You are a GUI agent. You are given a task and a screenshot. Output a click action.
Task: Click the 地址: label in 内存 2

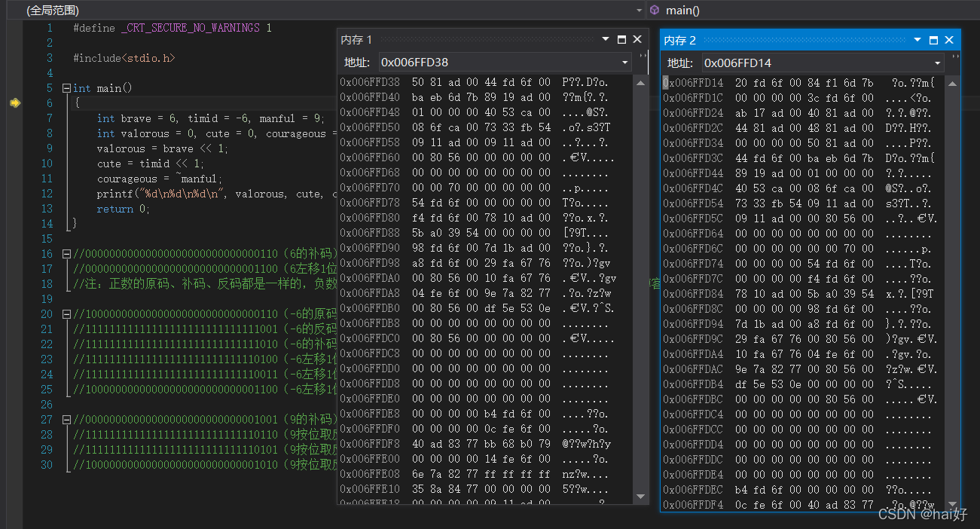pos(680,63)
